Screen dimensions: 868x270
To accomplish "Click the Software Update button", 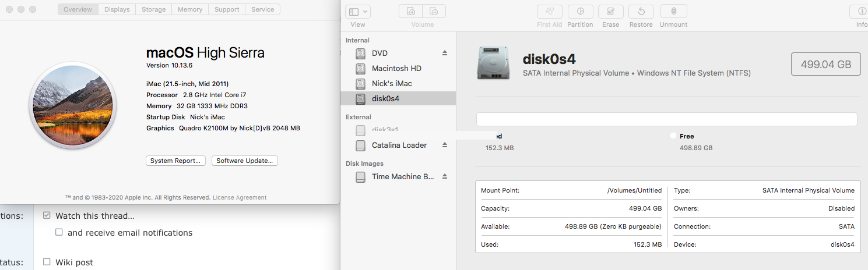I will pos(244,161).
